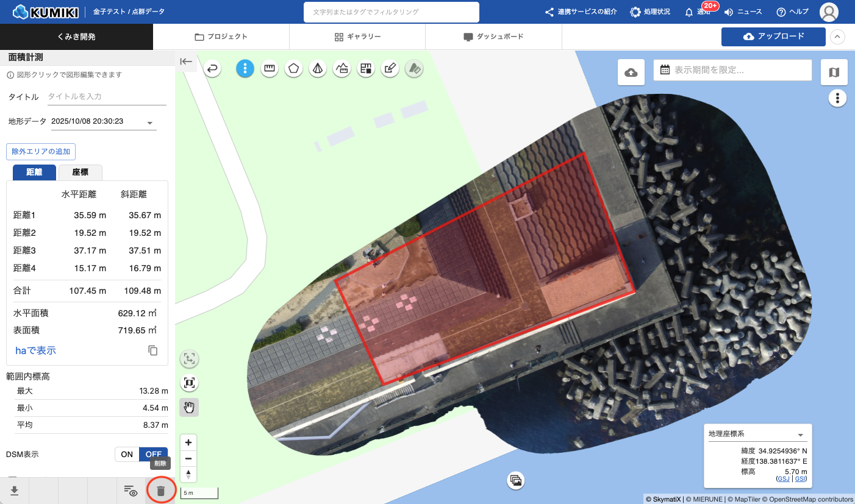Open the ギャラリー tab
This screenshot has width=855, height=504.
point(357,37)
